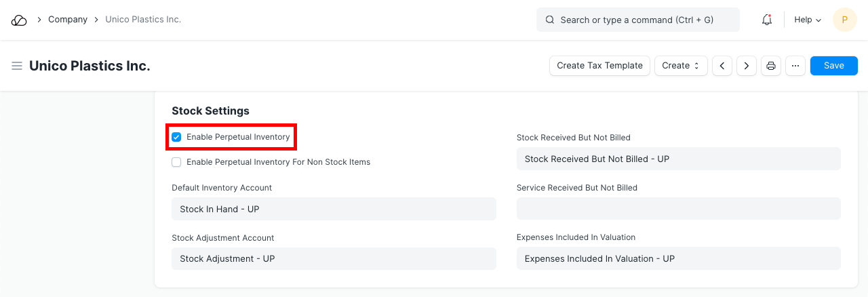Enable Perpetual Inventory For Non Stock Items
Viewport: 868px width, 297px height.
[x=176, y=162]
